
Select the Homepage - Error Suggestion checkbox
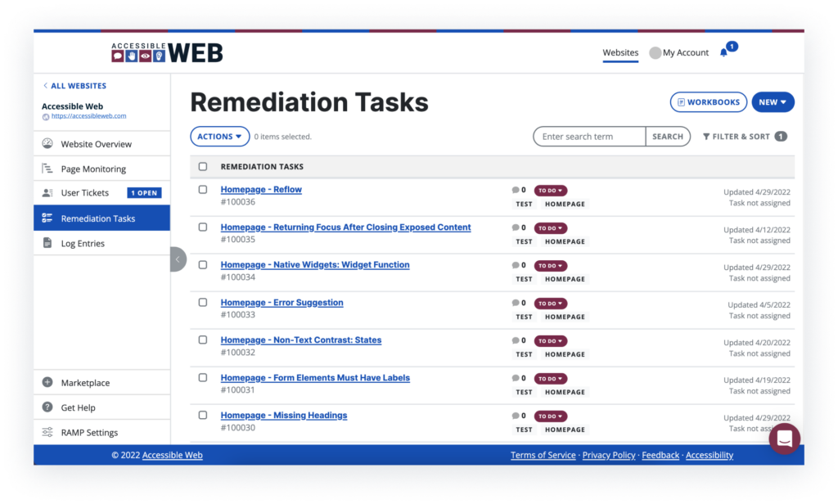[x=203, y=303]
